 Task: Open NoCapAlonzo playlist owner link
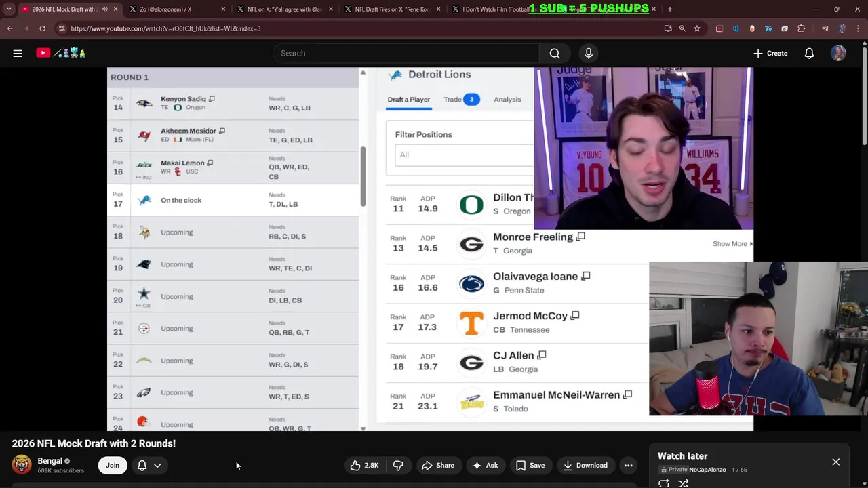click(707, 470)
